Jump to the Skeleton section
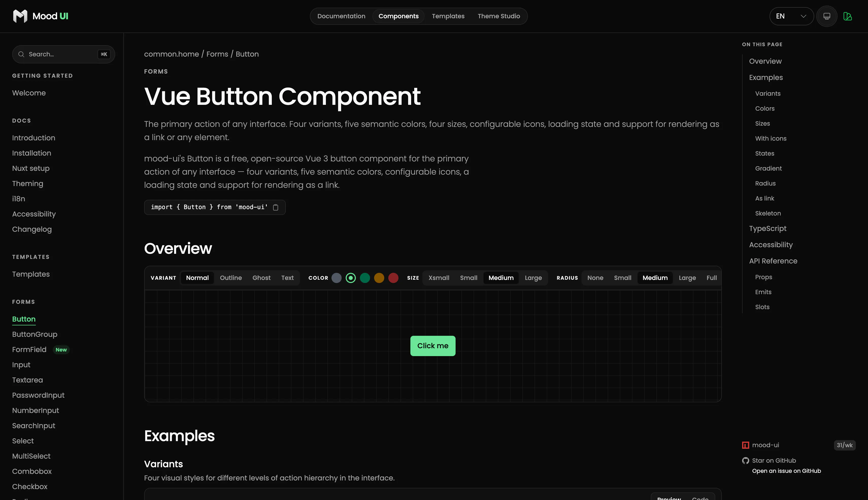The width and height of the screenshot is (868, 500). pos(768,214)
